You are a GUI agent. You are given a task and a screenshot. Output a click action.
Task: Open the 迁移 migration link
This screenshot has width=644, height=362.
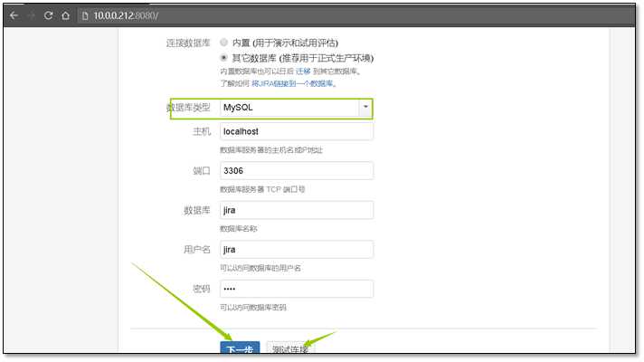point(303,71)
